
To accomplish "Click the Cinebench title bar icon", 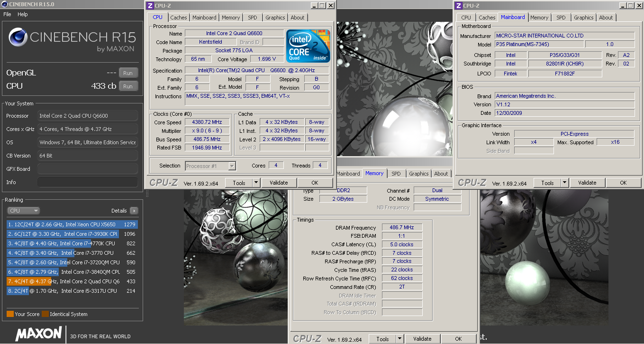I will 4,4.
